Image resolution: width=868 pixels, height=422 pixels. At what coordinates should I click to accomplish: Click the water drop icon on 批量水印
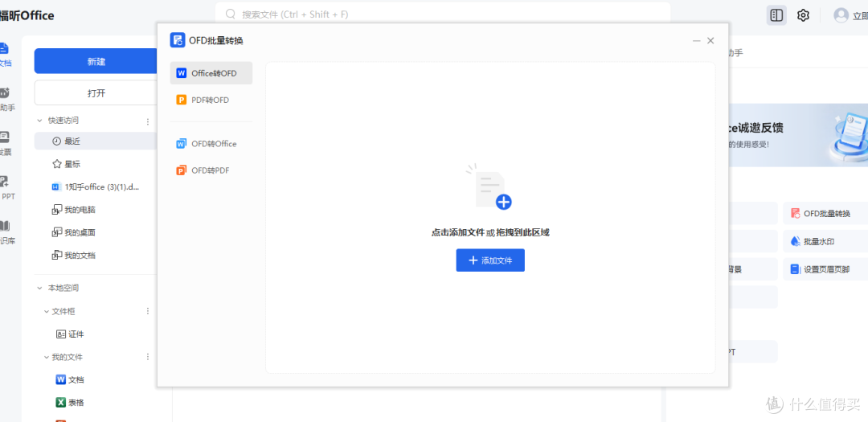(x=796, y=241)
